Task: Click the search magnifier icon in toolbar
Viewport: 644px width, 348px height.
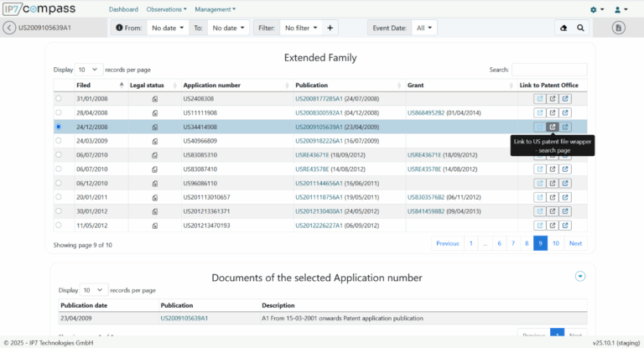Action: [580, 28]
